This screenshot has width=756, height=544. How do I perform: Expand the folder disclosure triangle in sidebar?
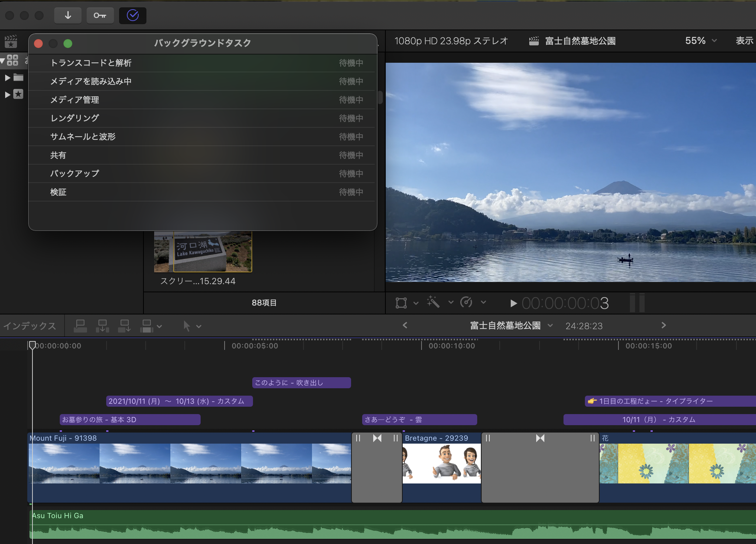tap(7, 78)
